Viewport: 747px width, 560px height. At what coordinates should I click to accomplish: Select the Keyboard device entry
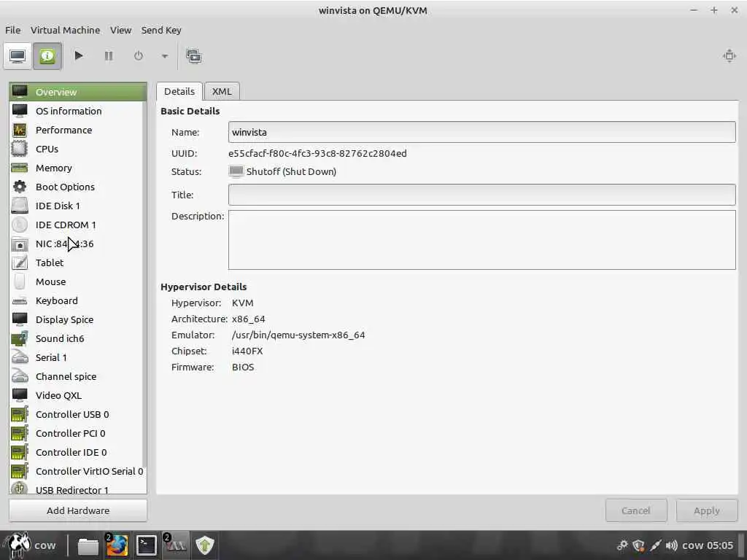coord(77,301)
